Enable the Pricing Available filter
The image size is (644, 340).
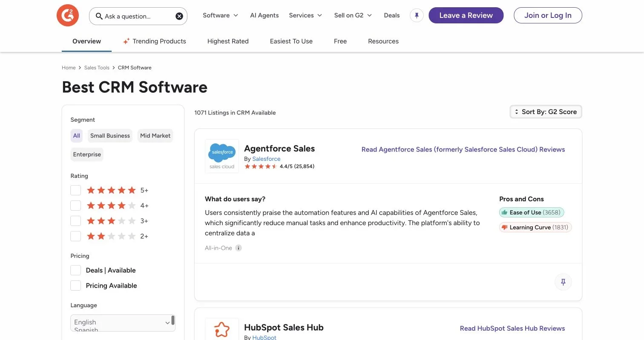click(76, 286)
